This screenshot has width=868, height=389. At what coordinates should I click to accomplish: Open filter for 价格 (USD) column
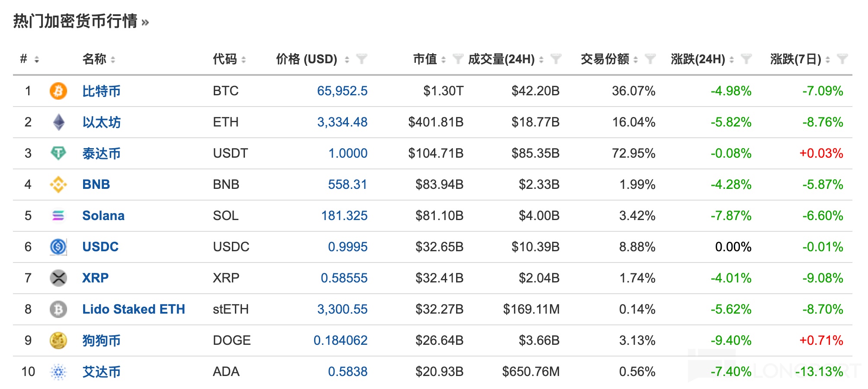tap(361, 59)
